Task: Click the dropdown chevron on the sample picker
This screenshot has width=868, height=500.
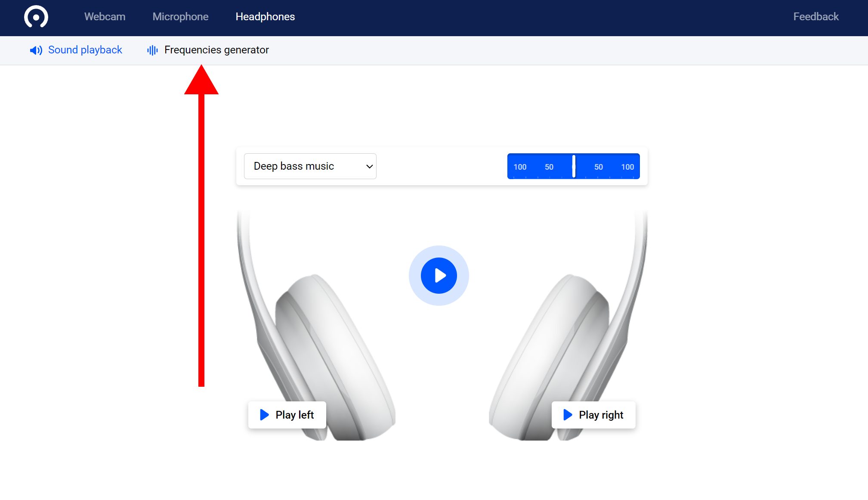Action: click(368, 166)
